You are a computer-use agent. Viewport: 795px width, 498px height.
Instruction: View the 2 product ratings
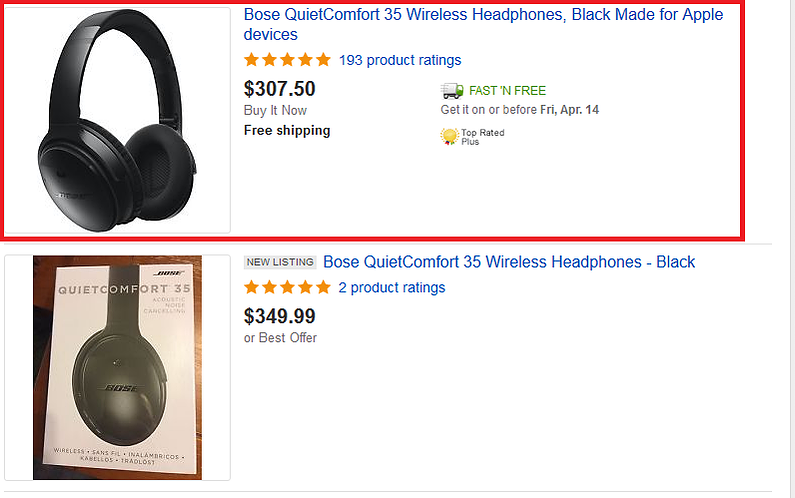point(392,288)
